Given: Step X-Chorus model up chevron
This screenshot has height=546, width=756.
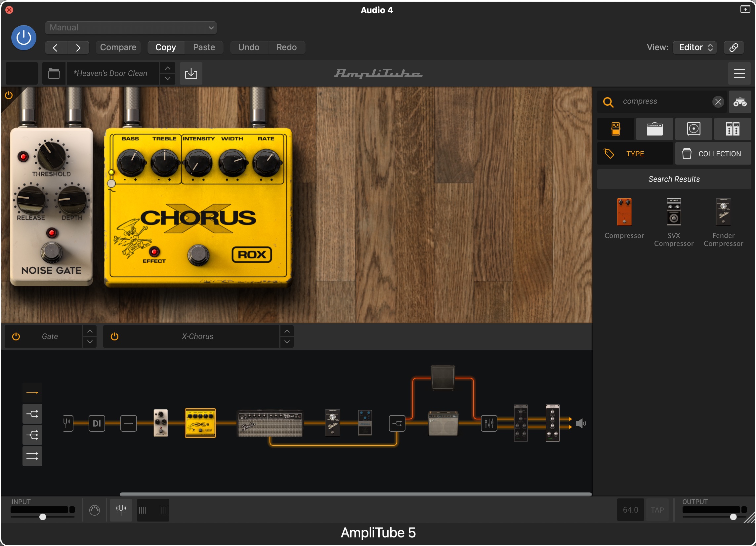Looking at the screenshot, I should pos(287,331).
